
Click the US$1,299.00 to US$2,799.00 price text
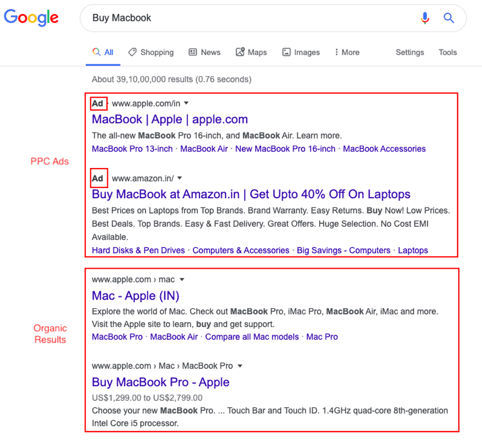(x=147, y=398)
